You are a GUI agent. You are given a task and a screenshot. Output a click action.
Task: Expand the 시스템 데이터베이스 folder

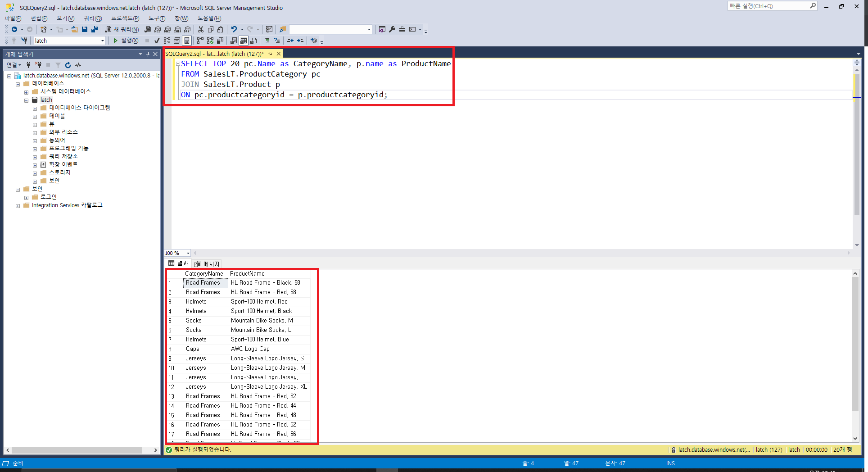(26, 92)
